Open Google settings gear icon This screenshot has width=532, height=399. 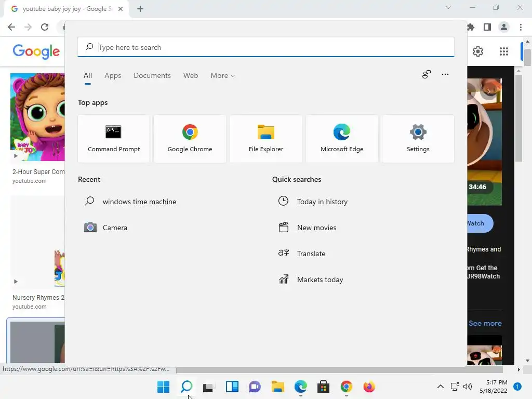click(478, 51)
